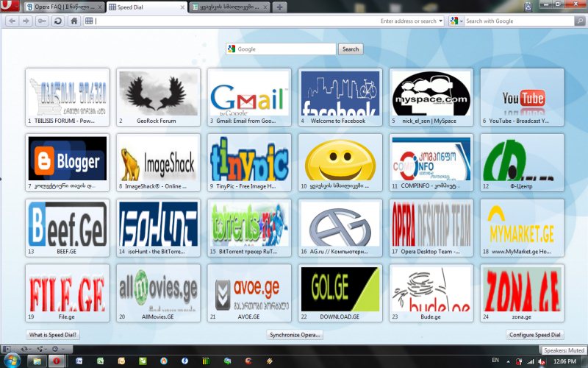Open the Opera Desktop Team speed dial
Screen dimensions: 588x368
431,227
